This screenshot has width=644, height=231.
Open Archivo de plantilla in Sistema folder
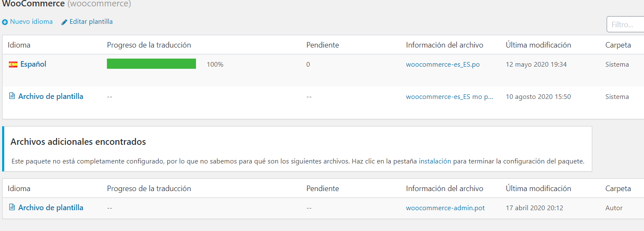[50, 96]
